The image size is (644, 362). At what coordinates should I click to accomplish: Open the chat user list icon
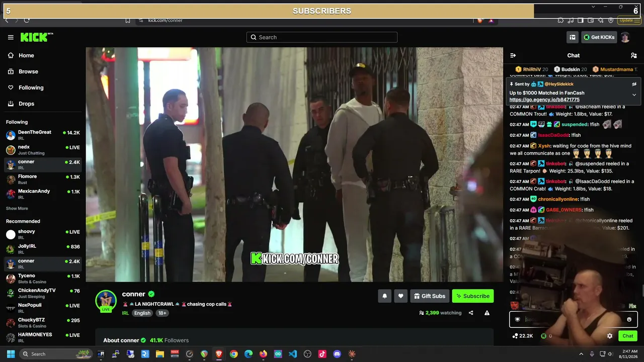click(634, 55)
